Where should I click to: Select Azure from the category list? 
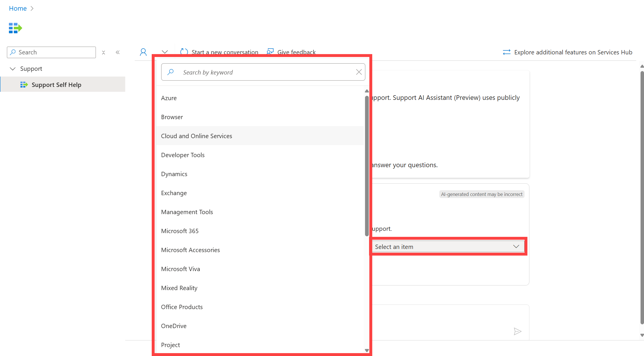pos(168,98)
